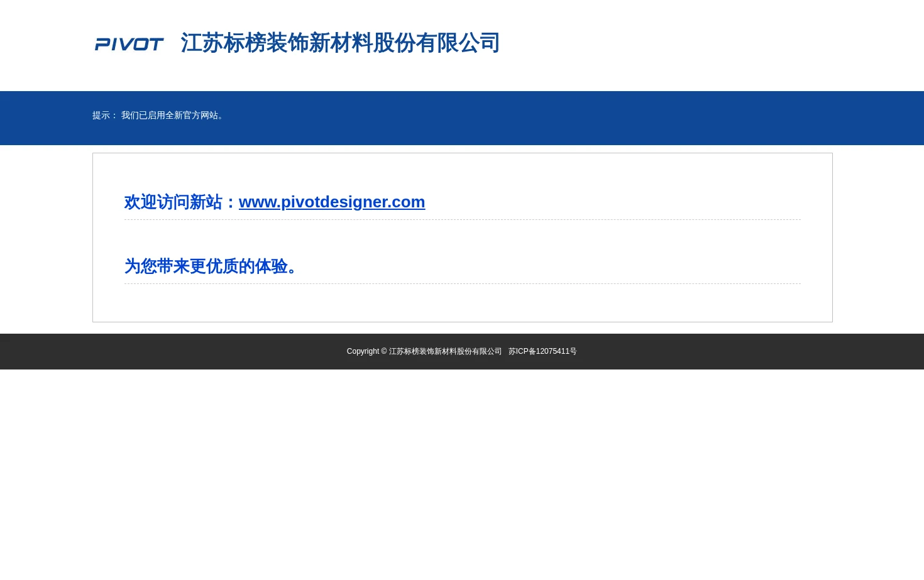The width and height of the screenshot is (924, 580).
Task: Click the notice text 我们已启用全新官方网站
Action: (x=173, y=116)
